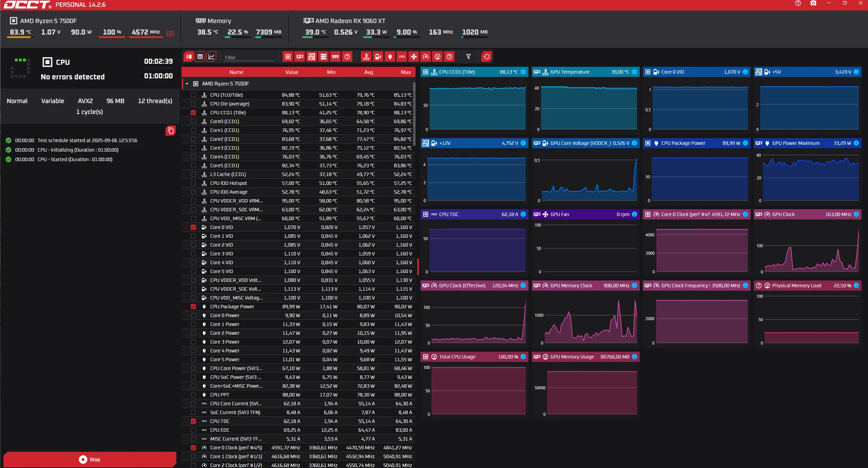Uncheck the CPU Package Power checkbox

[x=193, y=307]
